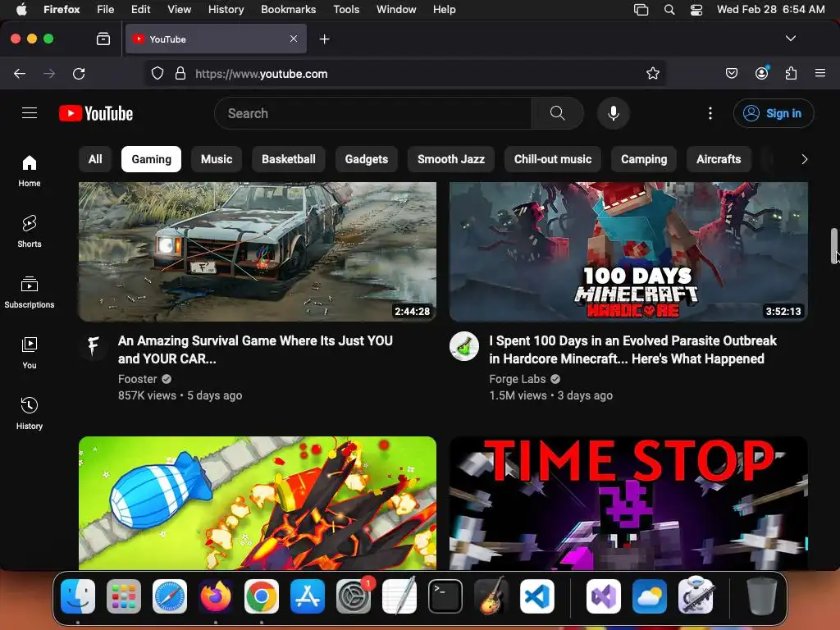Save to Pocket icon
Screen dimensions: 840x630
point(732,73)
